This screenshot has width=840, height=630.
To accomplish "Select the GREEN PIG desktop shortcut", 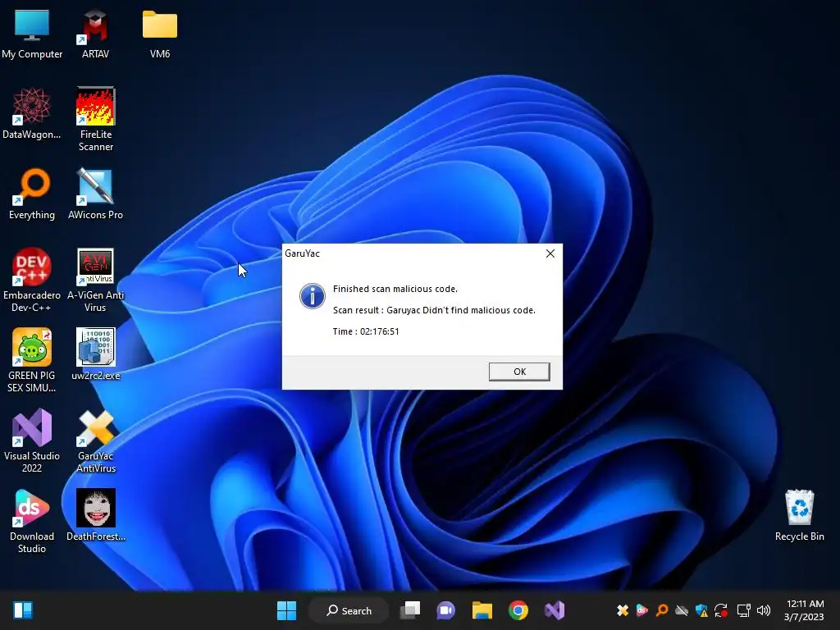I will tap(32, 360).
